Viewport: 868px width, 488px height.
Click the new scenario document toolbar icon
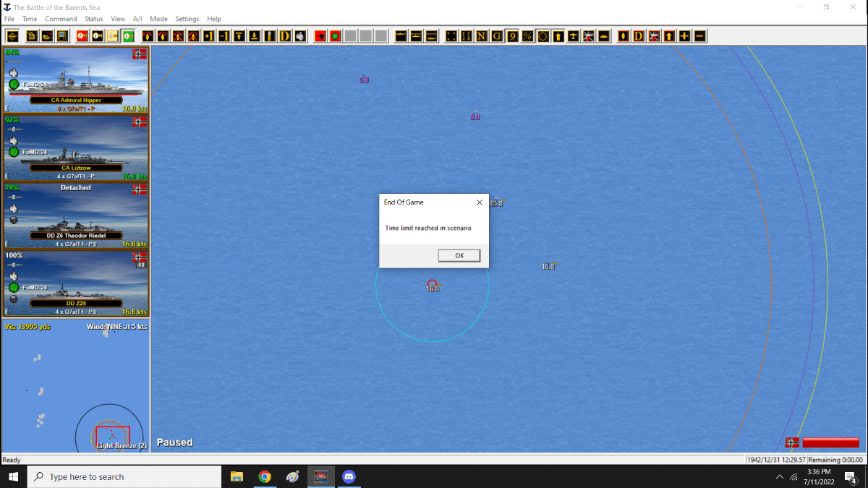pos(33,36)
